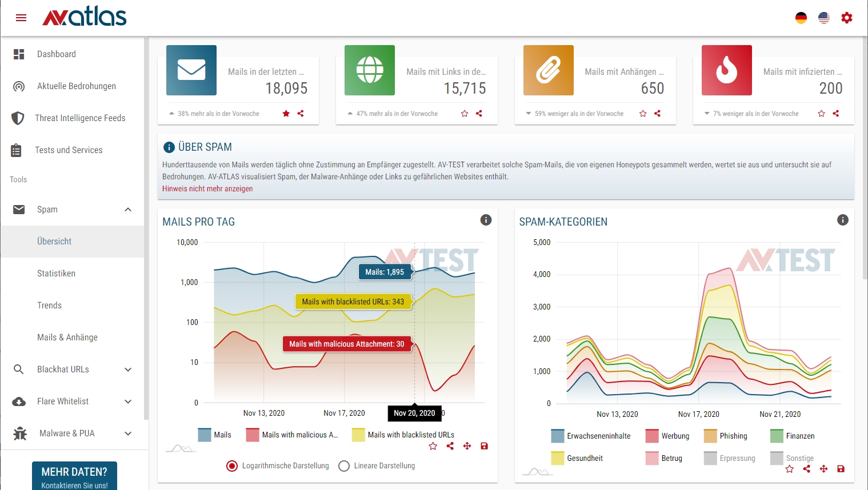Open Statistiken in the sidebar
The width and height of the screenshot is (868, 490).
click(56, 274)
